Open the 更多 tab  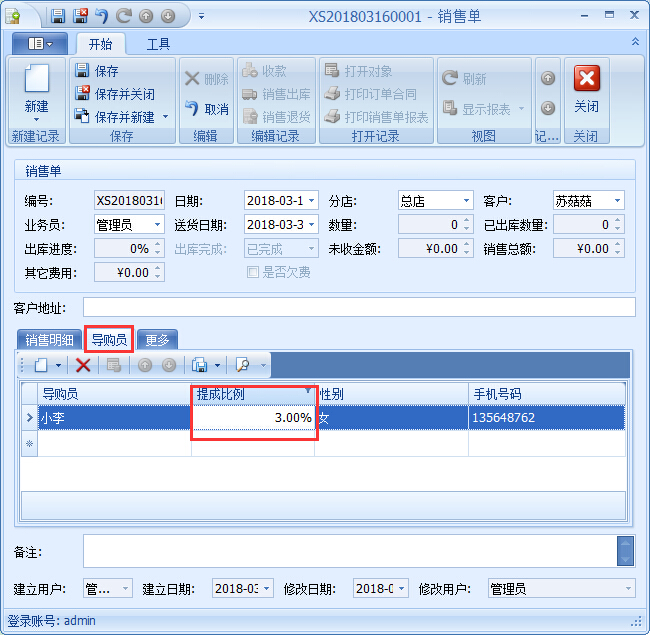(157, 340)
